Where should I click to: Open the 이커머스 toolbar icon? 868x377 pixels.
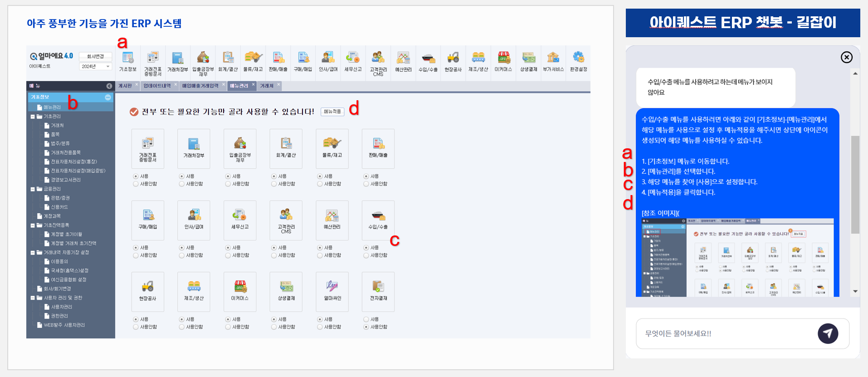pyautogui.click(x=503, y=62)
